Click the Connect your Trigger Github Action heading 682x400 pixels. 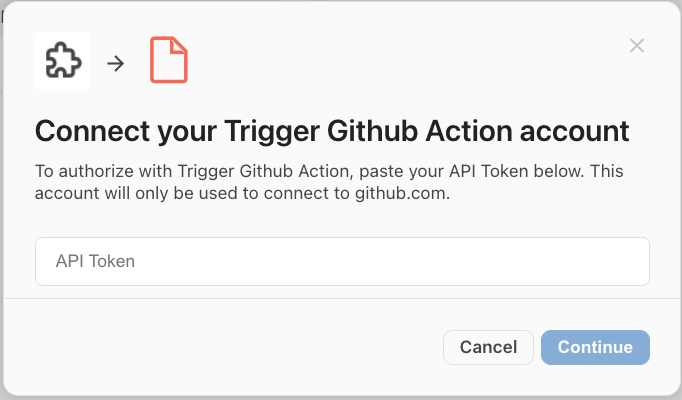(332, 131)
